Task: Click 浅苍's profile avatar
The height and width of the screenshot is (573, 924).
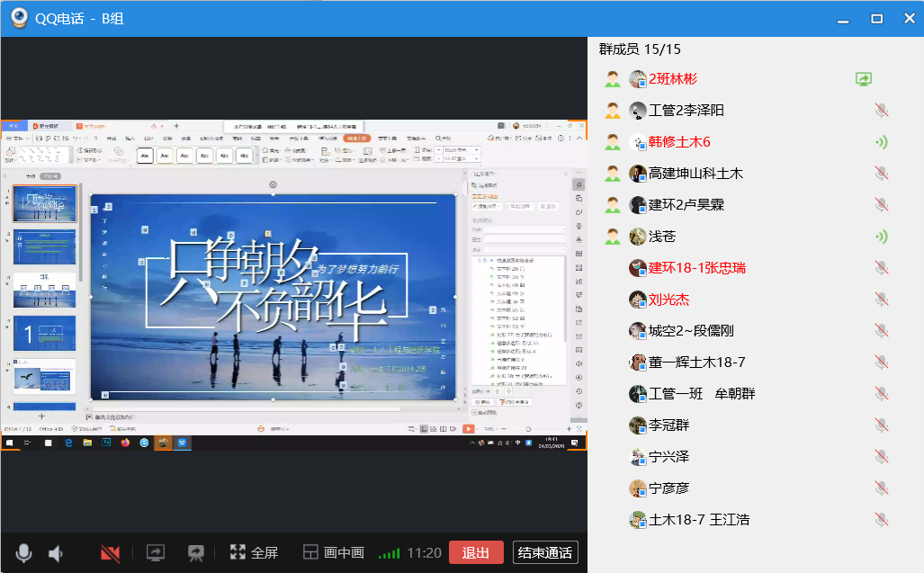Action: coord(638,237)
